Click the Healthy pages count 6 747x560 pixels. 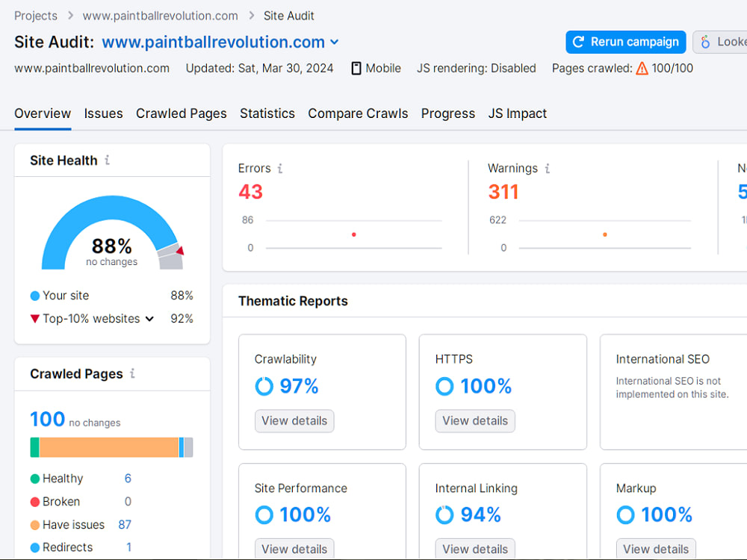(x=128, y=479)
